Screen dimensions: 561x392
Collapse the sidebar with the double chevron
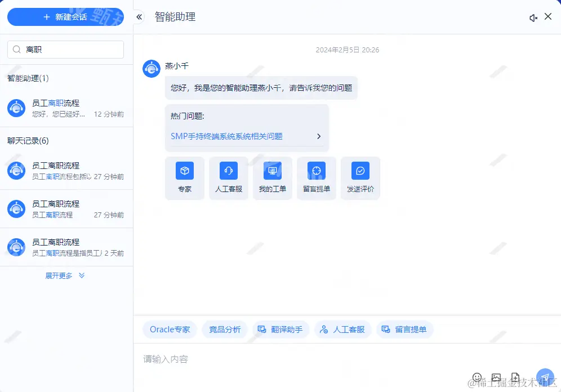[x=139, y=17]
